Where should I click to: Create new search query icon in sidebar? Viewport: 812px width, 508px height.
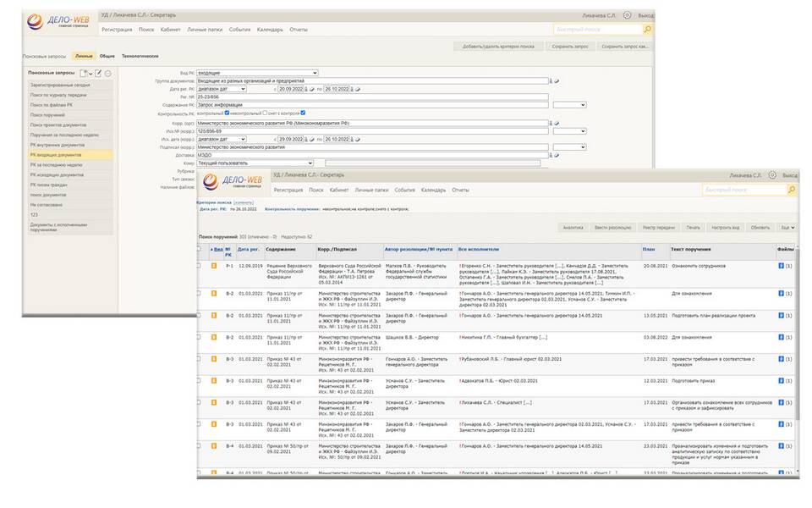84,74
